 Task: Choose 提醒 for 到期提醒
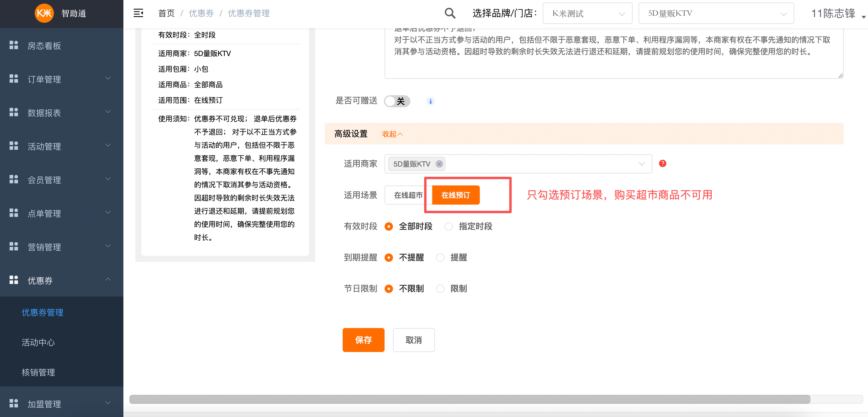click(440, 258)
